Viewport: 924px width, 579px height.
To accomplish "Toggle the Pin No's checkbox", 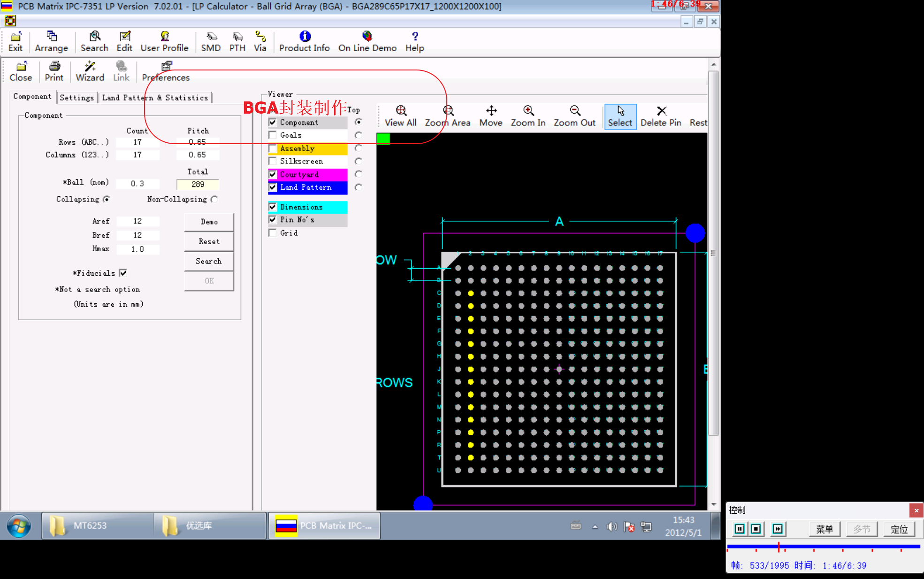I will (x=273, y=219).
